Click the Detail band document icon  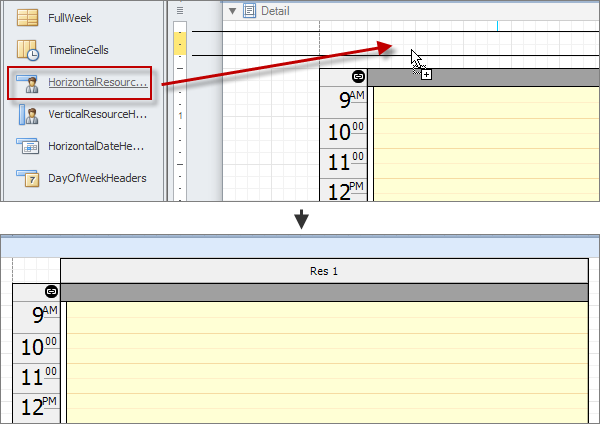pyautogui.click(x=249, y=10)
